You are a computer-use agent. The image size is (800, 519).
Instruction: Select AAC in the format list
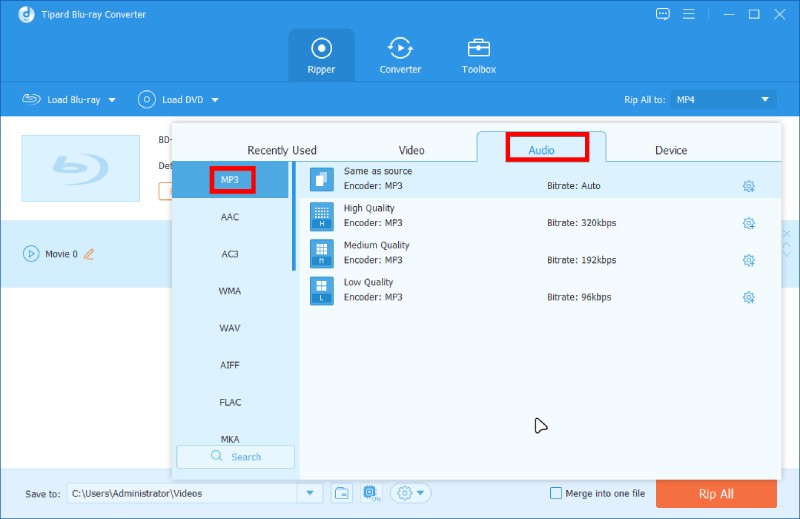230,217
